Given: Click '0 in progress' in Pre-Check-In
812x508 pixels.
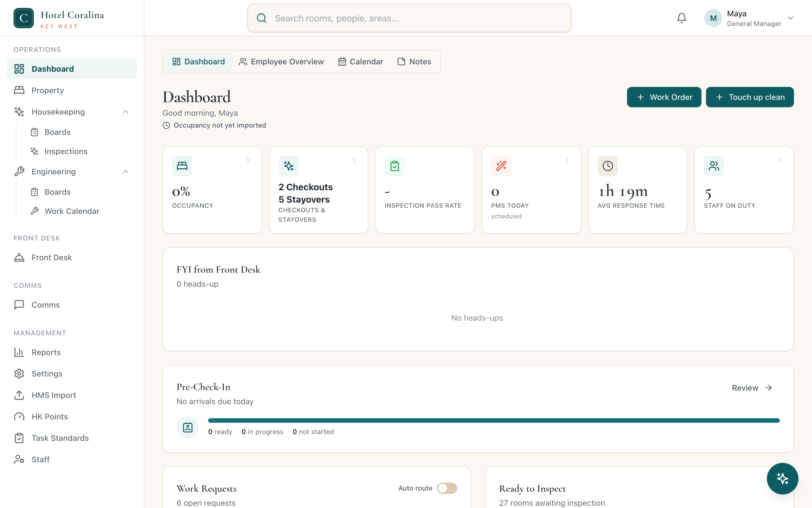Looking at the screenshot, I should (x=262, y=432).
